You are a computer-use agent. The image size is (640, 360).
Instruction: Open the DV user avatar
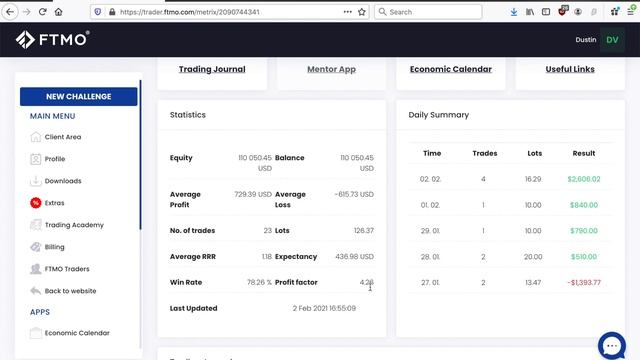pyautogui.click(x=612, y=40)
